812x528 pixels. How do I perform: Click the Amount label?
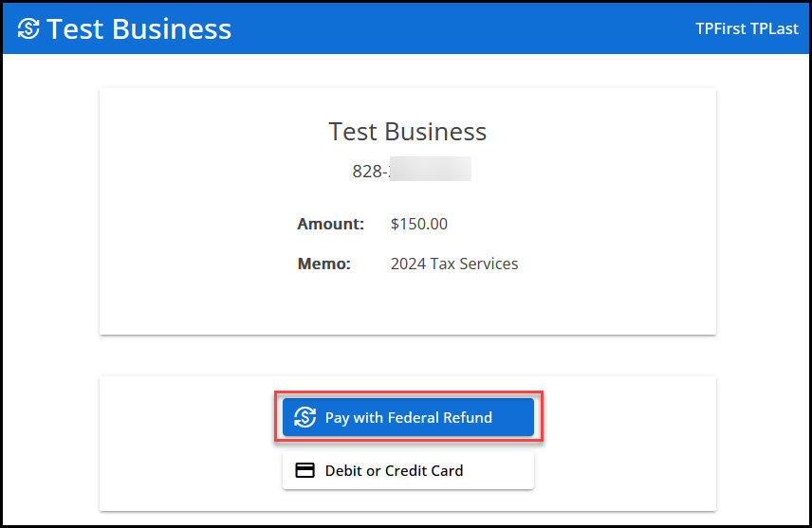(330, 225)
